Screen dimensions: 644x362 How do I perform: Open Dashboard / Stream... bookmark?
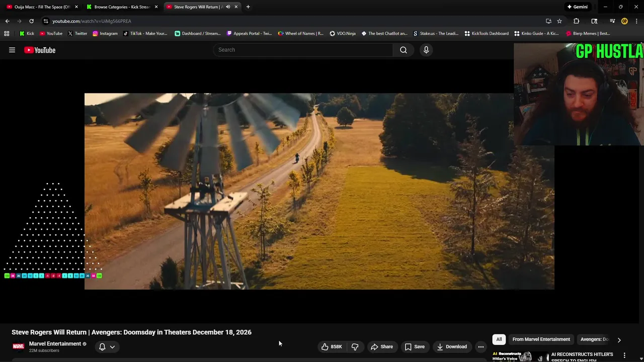click(x=198, y=34)
